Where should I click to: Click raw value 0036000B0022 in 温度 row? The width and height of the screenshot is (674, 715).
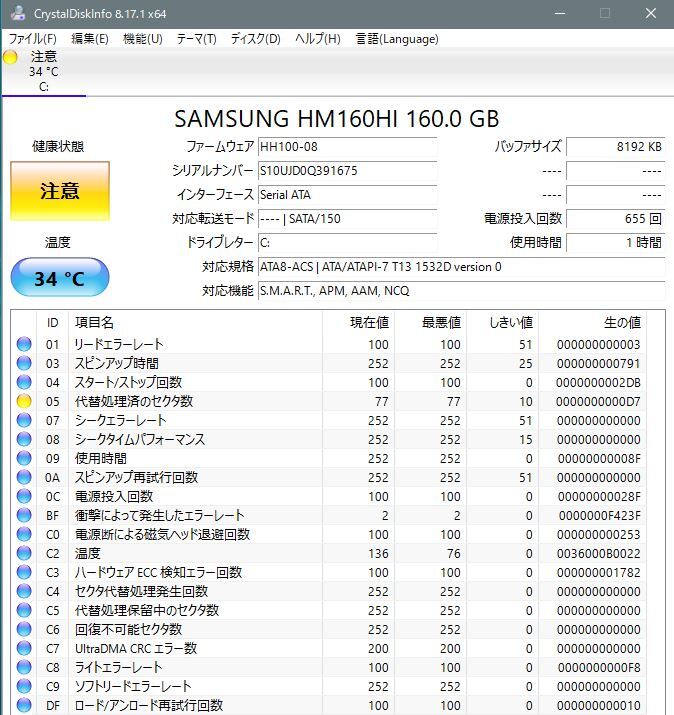coord(598,554)
